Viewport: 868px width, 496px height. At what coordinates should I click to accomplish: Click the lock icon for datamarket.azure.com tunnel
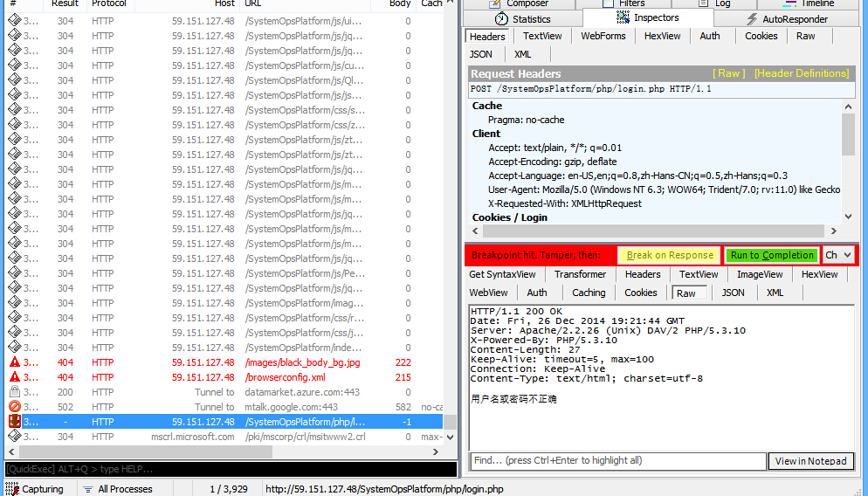pos(14,392)
